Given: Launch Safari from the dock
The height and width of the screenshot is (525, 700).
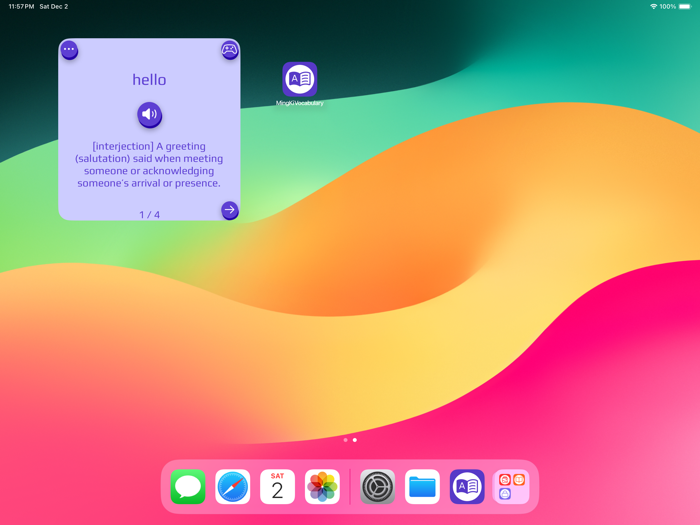Looking at the screenshot, I should (233, 487).
